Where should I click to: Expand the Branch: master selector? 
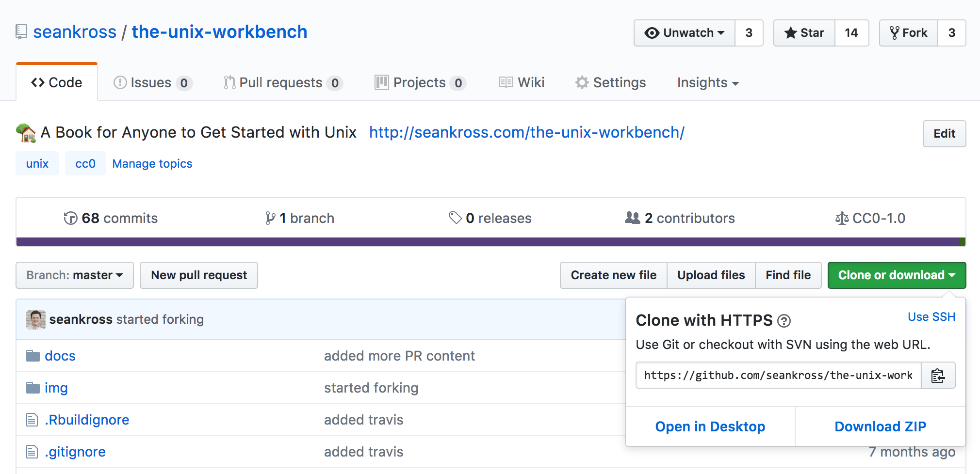pyautogui.click(x=75, y=275)
